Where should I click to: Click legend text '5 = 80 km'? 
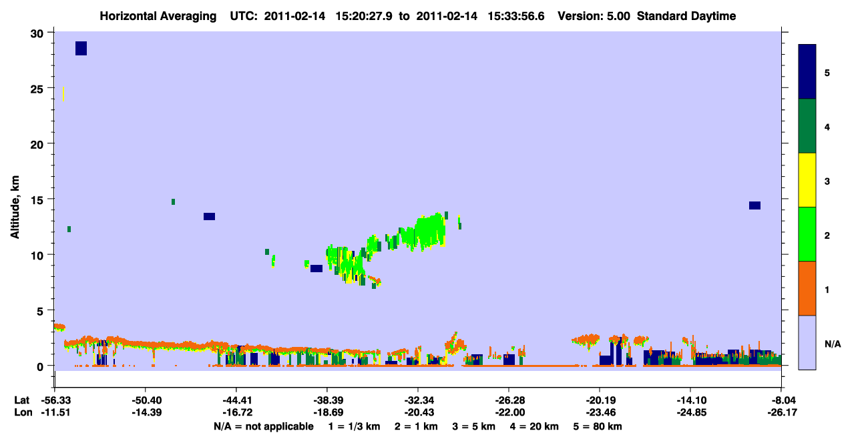tap(598, 426)
